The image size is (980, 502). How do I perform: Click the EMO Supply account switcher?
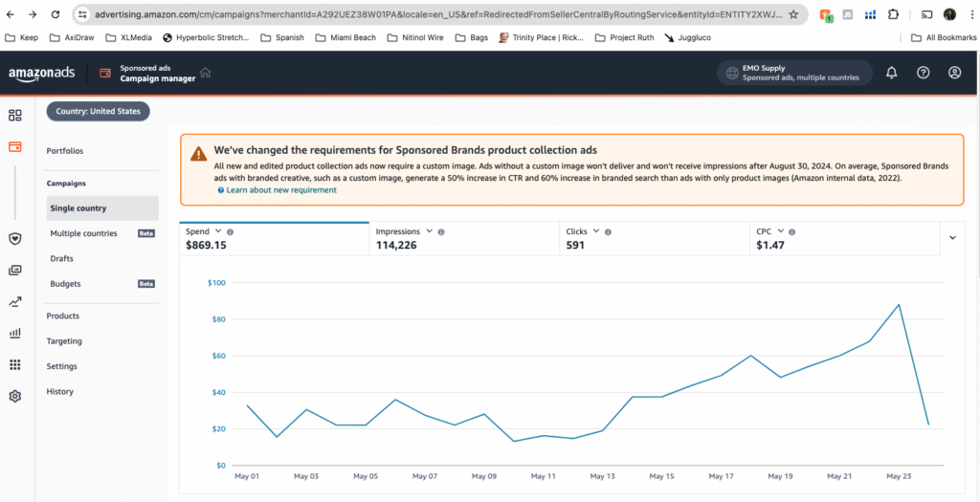[x=793, y=73]
